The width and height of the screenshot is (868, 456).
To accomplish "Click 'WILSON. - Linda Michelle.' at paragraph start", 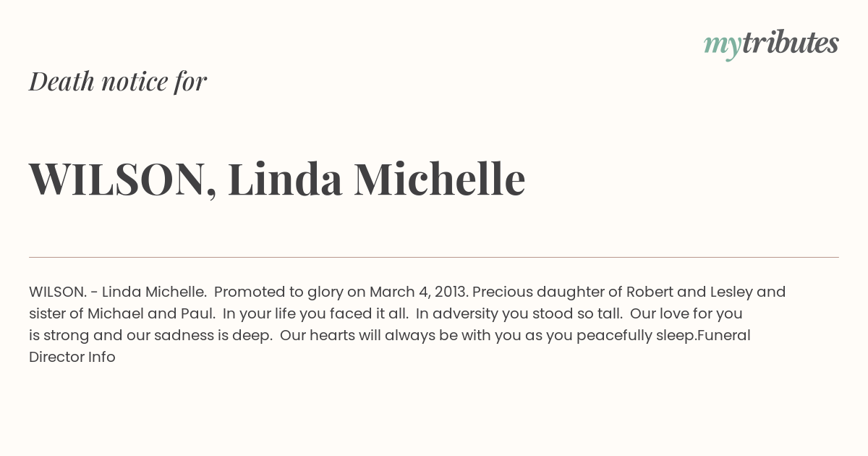I will [118, 292].
